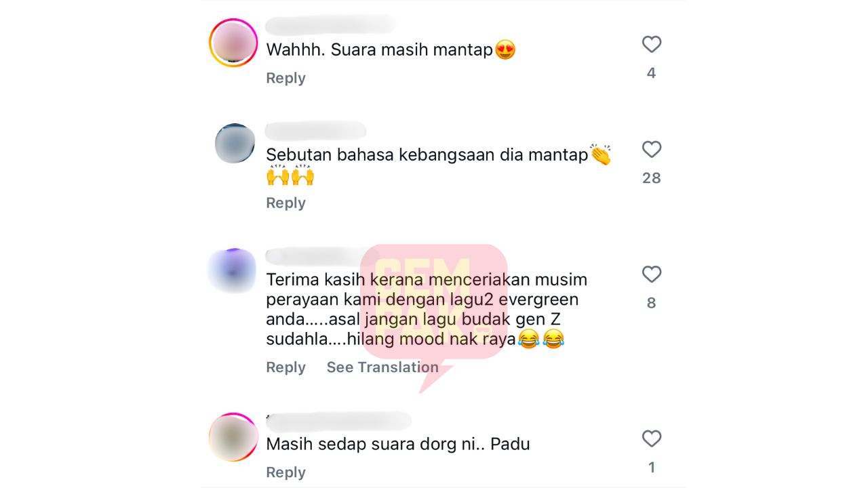Screen dimensions: 868x488
Task: Open second commenter's grey avatar
Action: click(235, 144)
